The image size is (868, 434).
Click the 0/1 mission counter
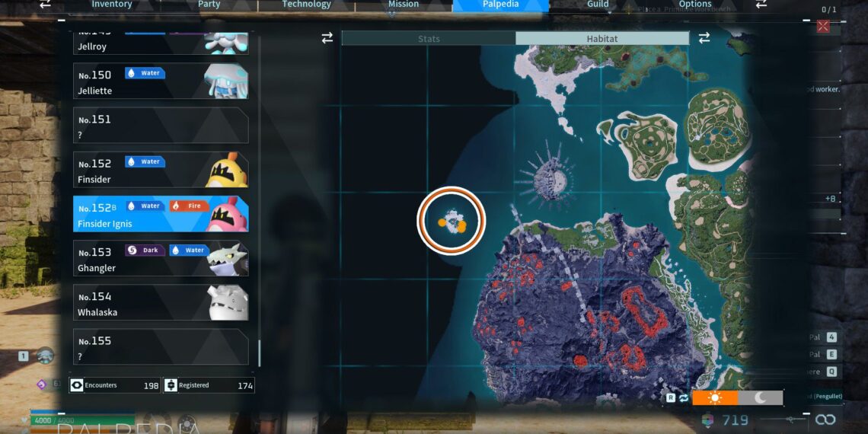[x=828, y=9]
